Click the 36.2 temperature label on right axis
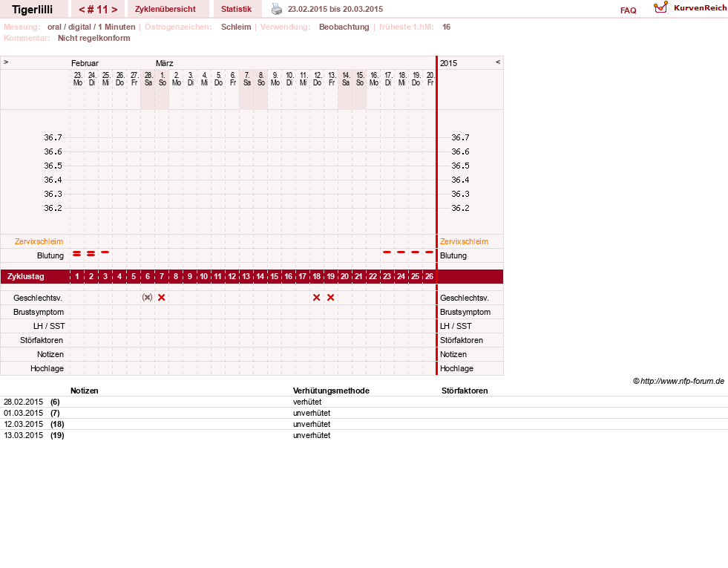Screen dimensions: 728x568 point(460,208)
